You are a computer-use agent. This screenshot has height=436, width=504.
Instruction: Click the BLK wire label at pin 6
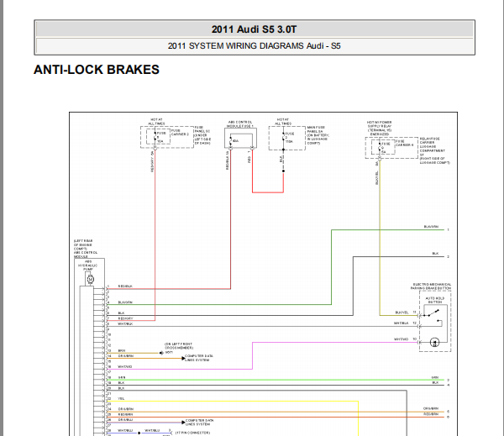point(121,313)
